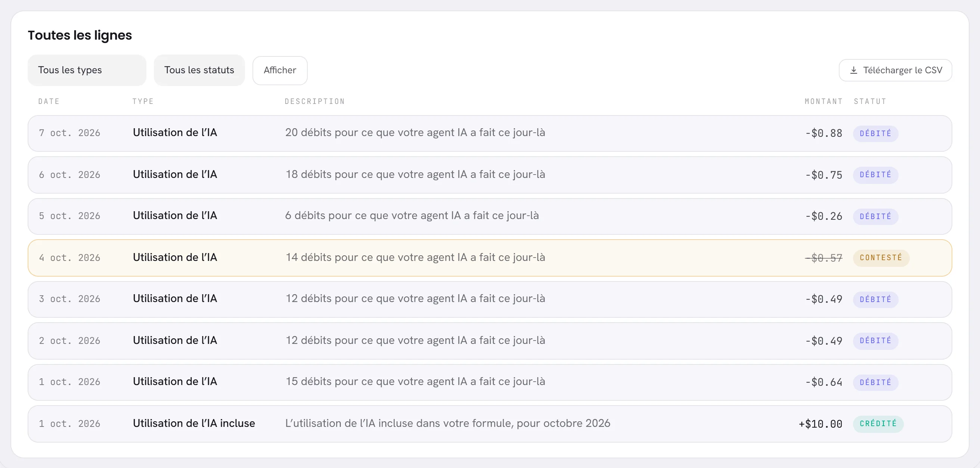Select the octobre 2026 formule description

tap(448, 424)
